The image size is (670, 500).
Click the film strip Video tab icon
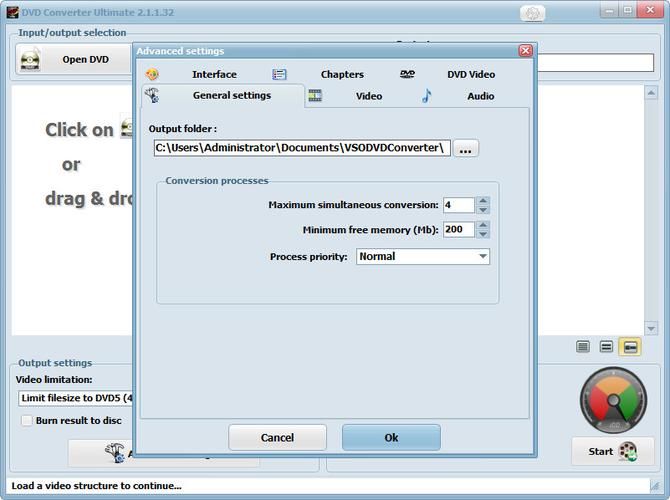(315, 96)
